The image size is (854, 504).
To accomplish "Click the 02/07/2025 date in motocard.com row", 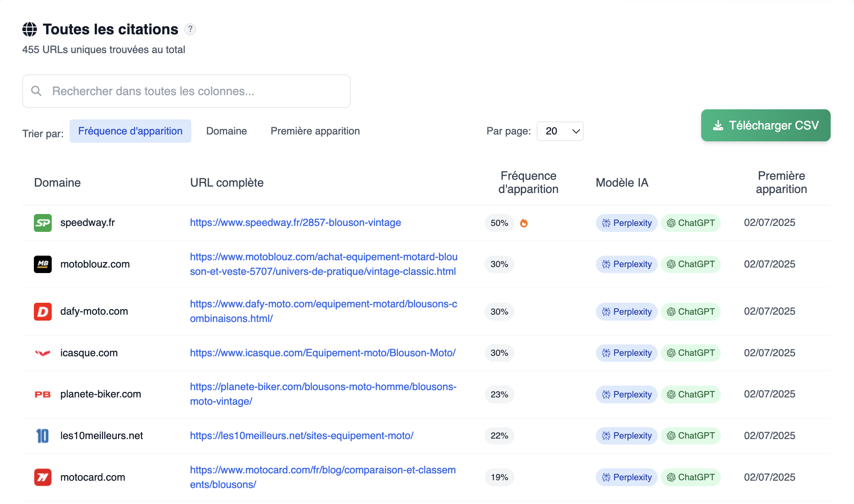I will click(x=770, y=477).
